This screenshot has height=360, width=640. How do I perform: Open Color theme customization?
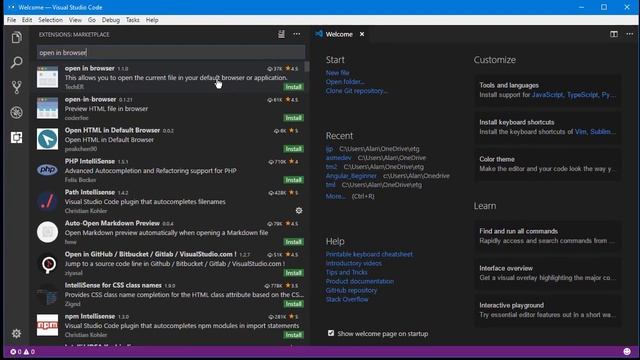(x=547, y=164)
